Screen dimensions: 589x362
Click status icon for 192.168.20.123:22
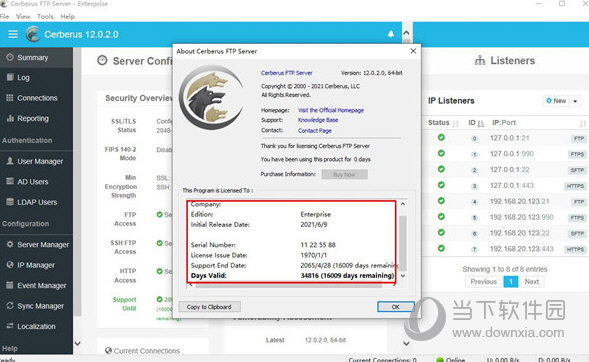click(441, 232)
